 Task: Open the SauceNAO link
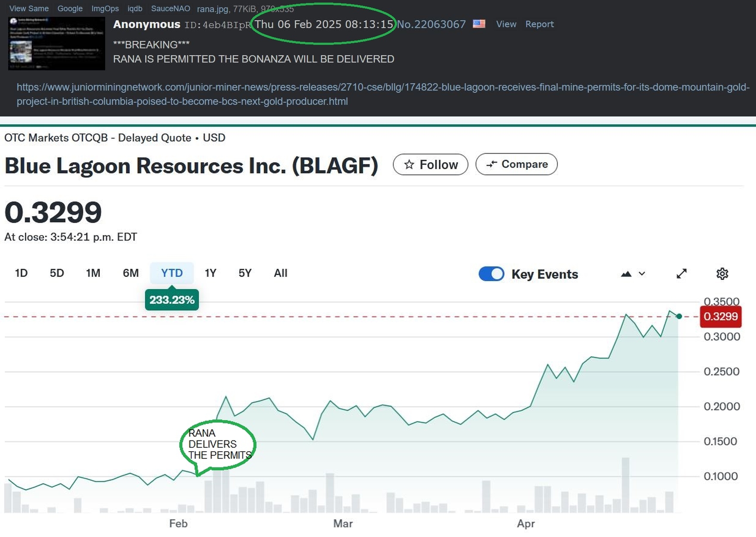point(170,9)
